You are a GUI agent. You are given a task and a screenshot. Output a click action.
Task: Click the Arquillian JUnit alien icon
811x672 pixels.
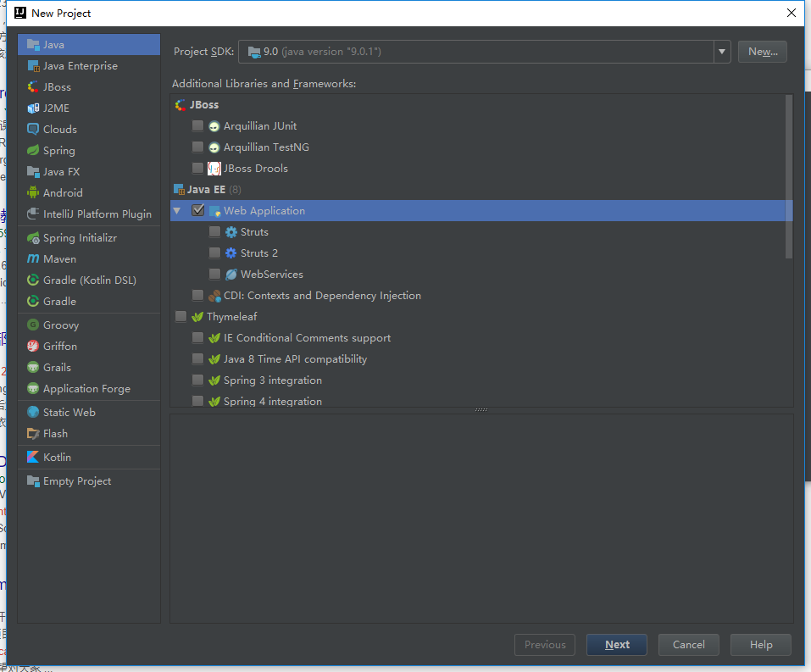coord(214,126)
